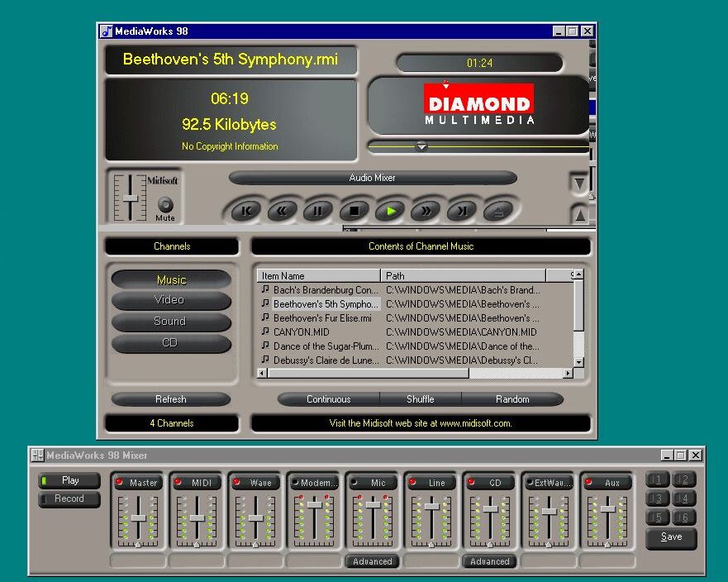728x582 pixels.
Task: Save the mixer settings
Action: [x=671, y=537]
